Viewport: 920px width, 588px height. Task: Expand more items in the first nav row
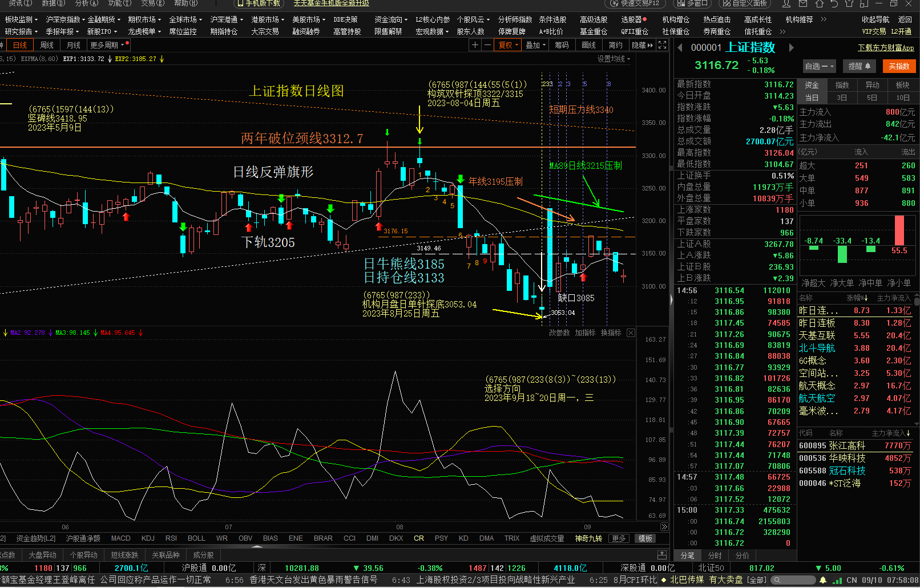[824, 19]
